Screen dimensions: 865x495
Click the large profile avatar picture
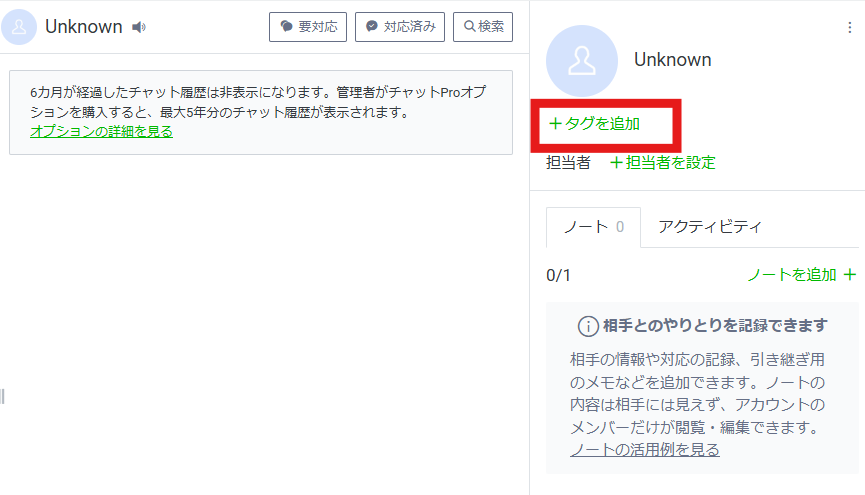(581, 61)
